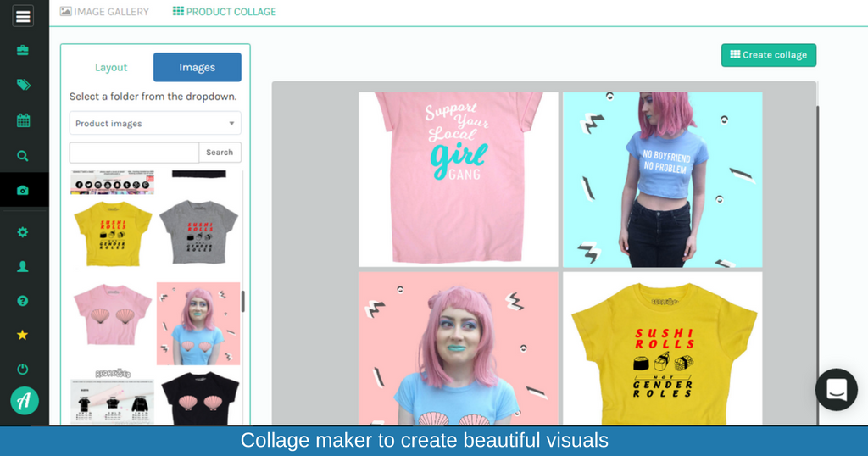868x456 pixels.
Task: Open the tags icon in sidebar
Action: tap(23, 85)
